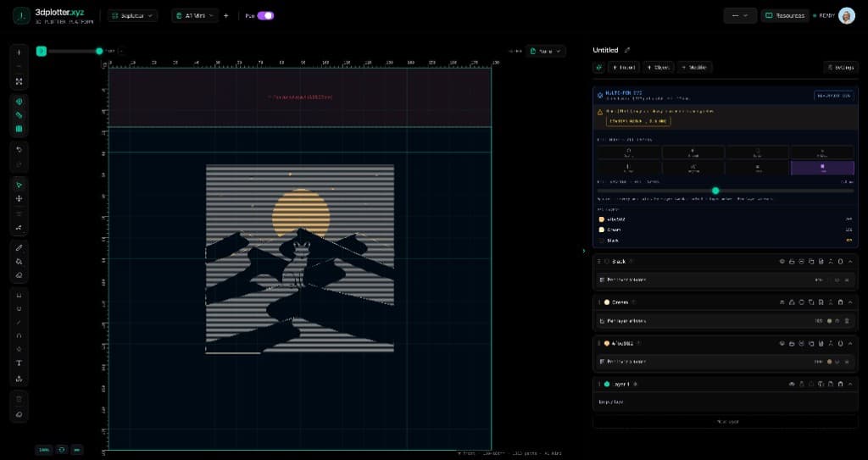
Task: Click the trash icon in the left toolbar
Action: pos(19,399)
